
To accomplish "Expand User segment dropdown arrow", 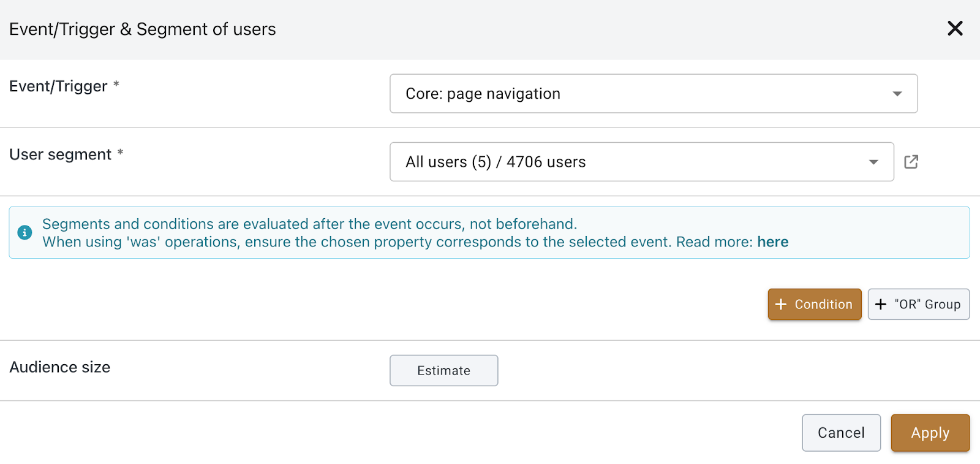I will [x=873, y=162].
